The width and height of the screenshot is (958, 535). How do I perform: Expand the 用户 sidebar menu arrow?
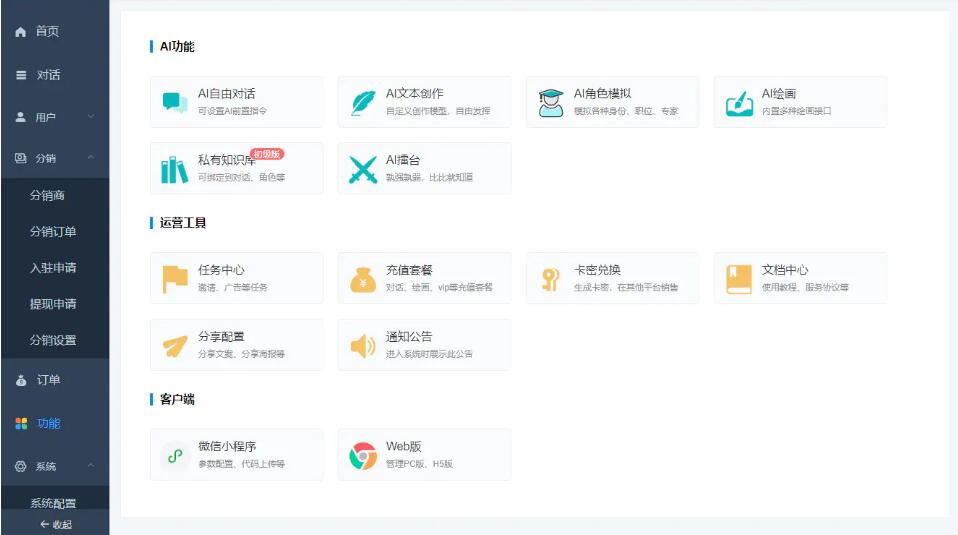pos(91,117)
